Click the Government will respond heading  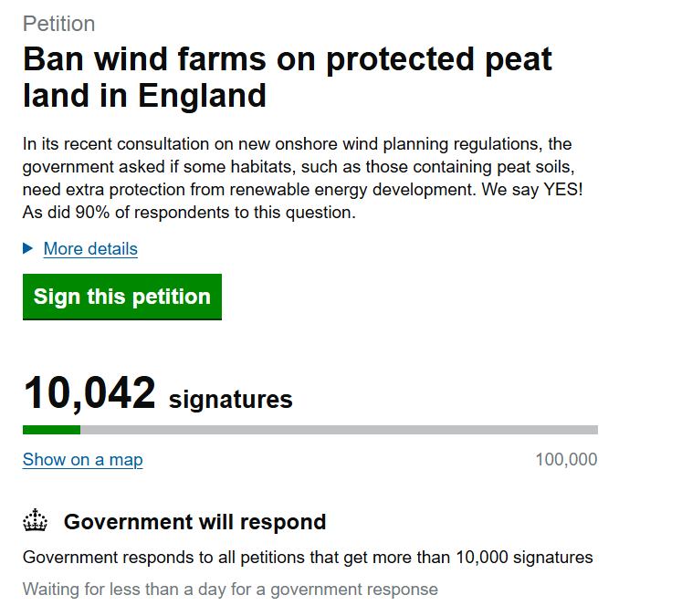point(194,522)
